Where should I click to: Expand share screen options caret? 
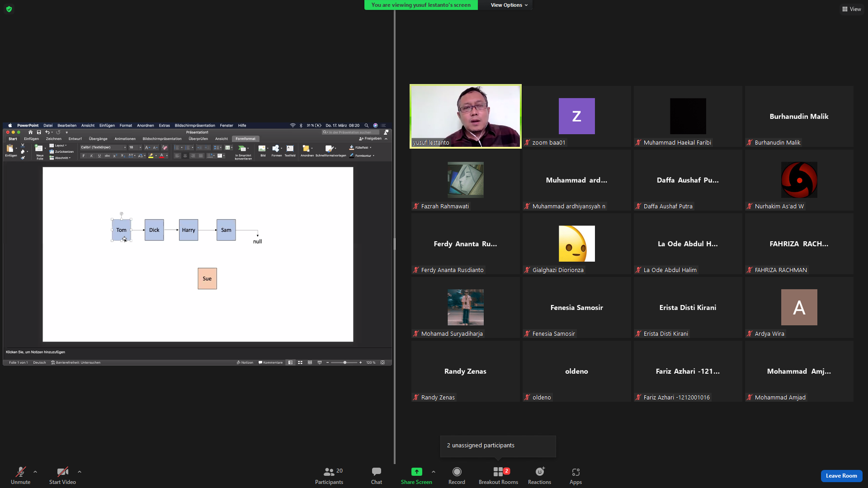pyautogui.click(x=434, y=472)
